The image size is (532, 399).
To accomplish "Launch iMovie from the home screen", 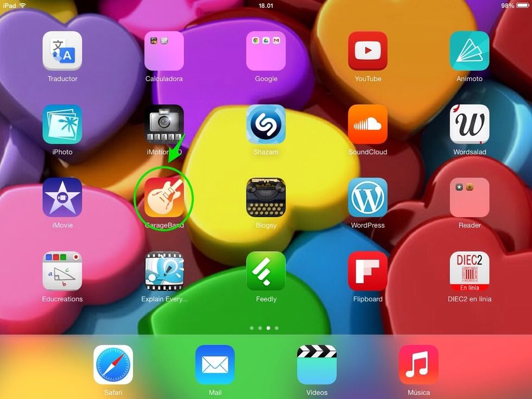I will point(62,198).
